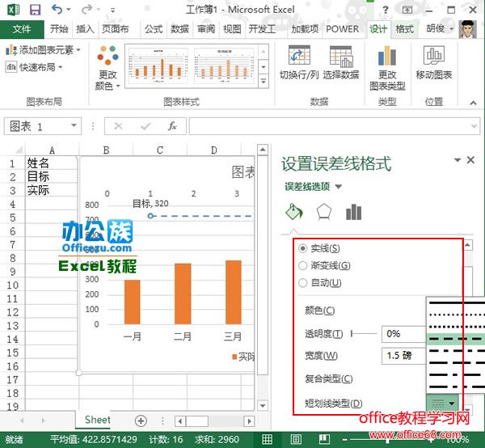This screenshot has height=448, width=485.
Task: Click the cancel X icon in formula bar
Action: (118, 126)
